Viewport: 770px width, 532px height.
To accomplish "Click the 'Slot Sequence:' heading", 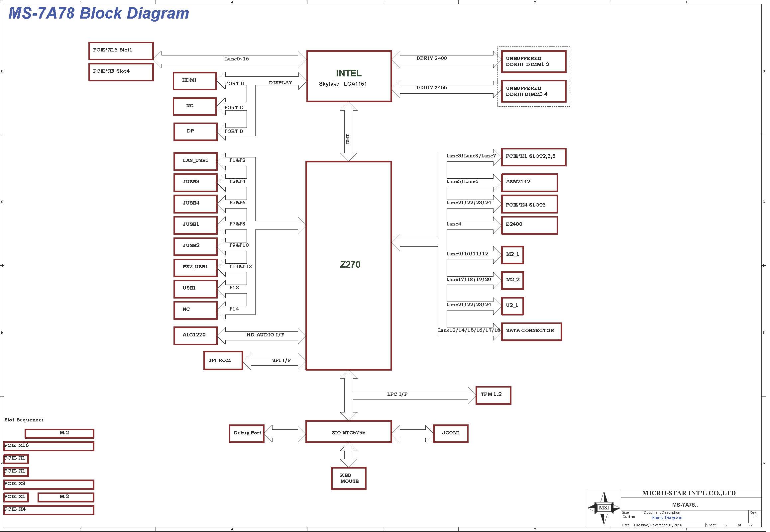I will tap(24, 420).
